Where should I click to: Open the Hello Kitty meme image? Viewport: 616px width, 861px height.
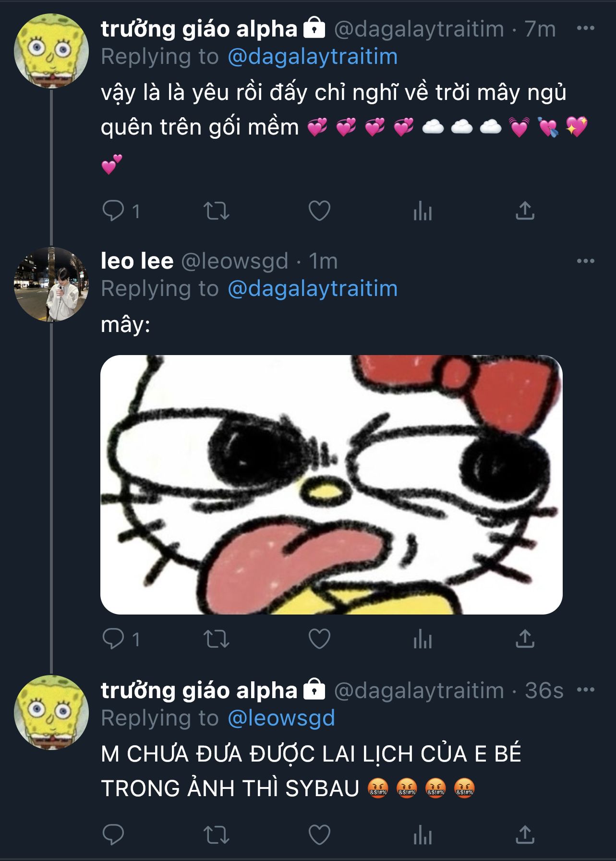pos(331,484)
